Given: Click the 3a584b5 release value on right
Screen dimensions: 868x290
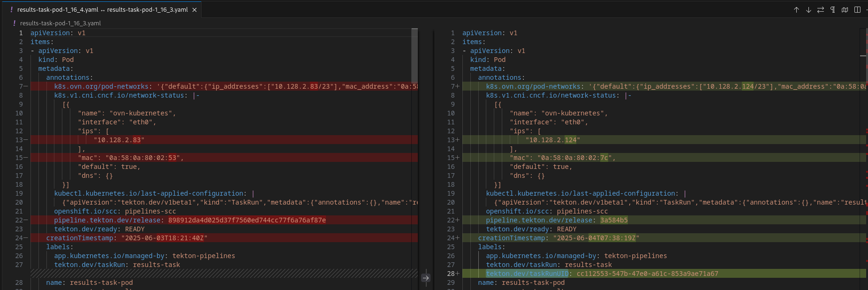Looking at the screenshot, I should click(x=614, y=220).
